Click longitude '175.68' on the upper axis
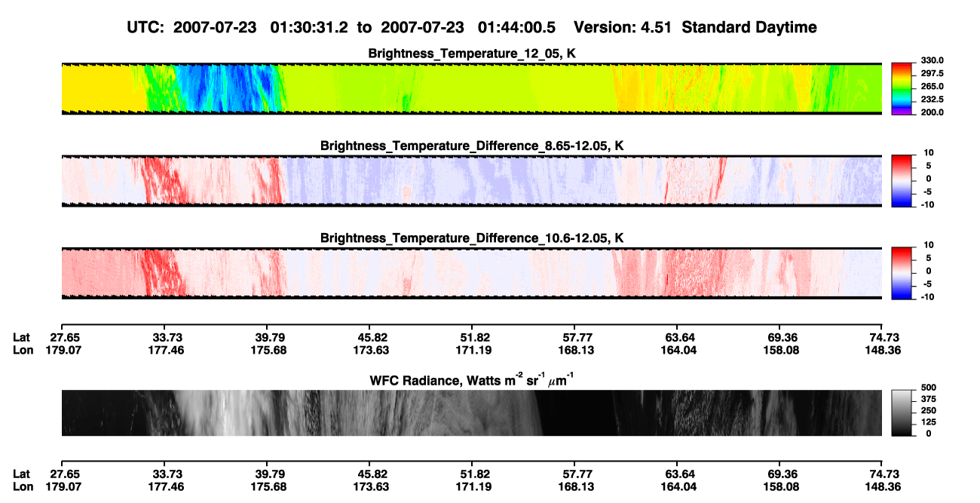 point(269,349)
